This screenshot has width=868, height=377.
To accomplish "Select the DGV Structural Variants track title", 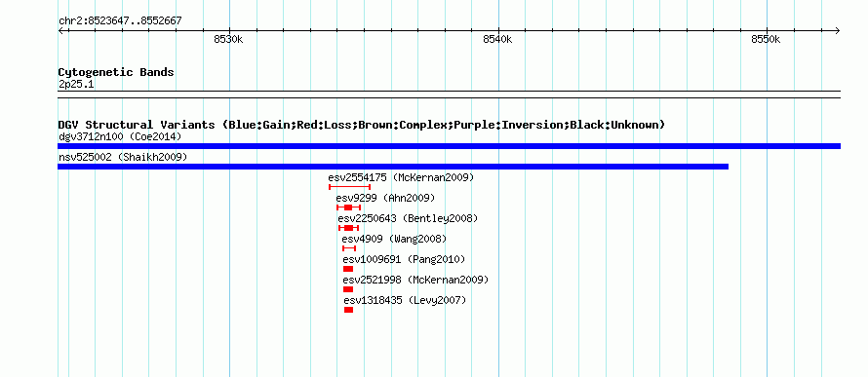I will [x=362, y=125].
